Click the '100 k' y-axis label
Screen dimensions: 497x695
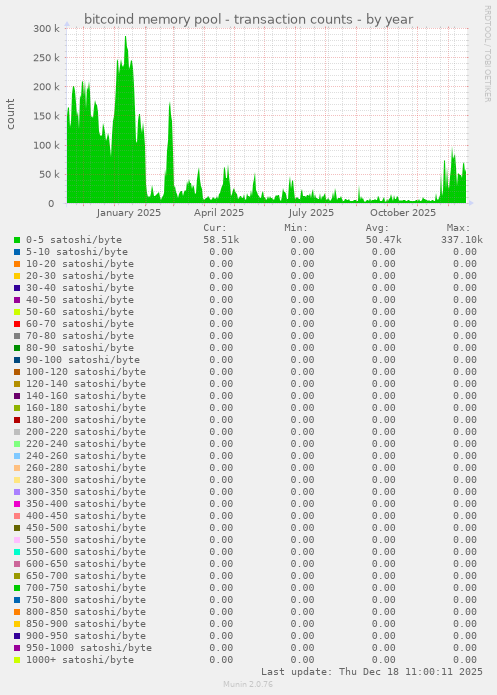click(47, 145)
